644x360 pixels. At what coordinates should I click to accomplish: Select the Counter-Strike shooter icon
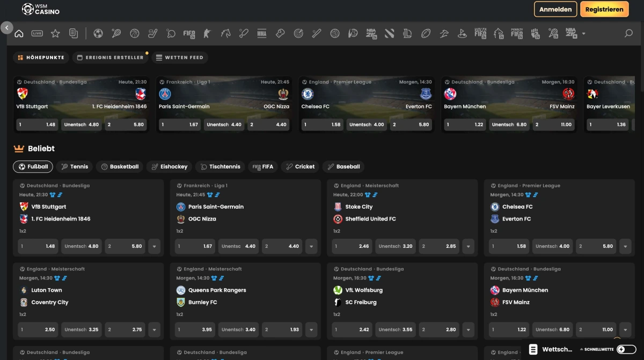(x=207, y=33)
